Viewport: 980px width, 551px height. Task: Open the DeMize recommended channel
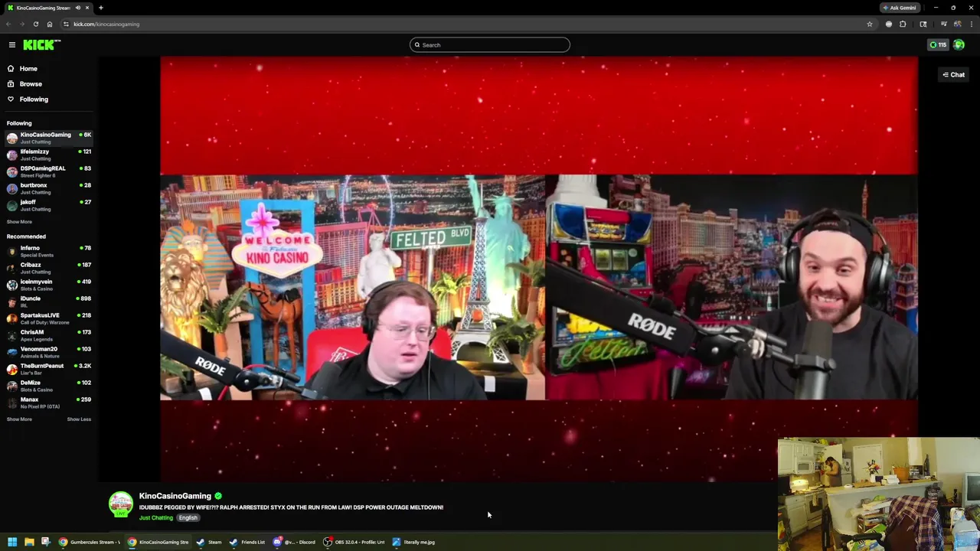click(x=49, y=386)
